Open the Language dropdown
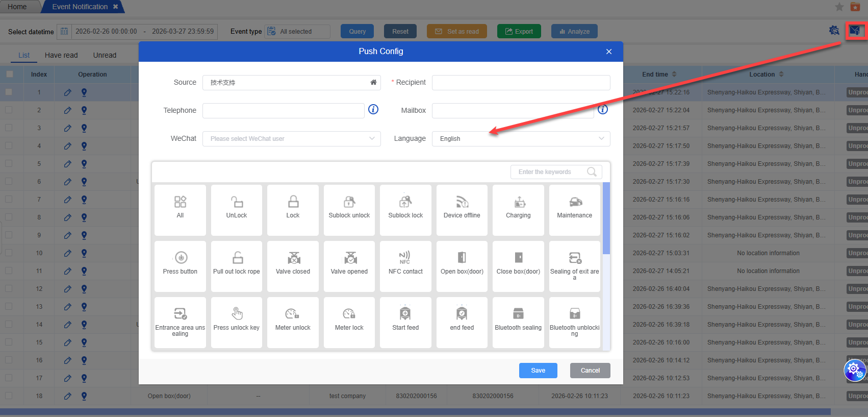Screen dimensions: 868x417 pos(521,139)
